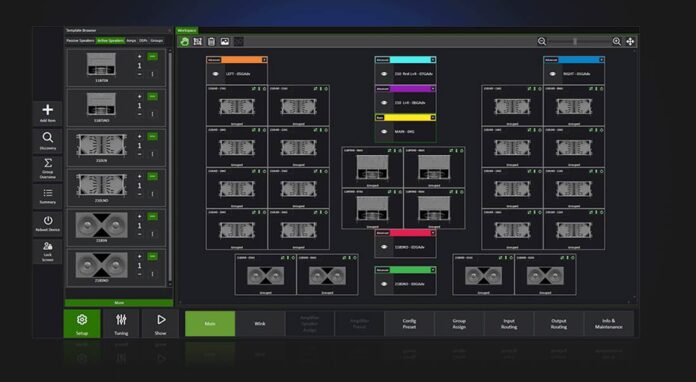This screenshot has height=382, width=696.
Task: Click the four-arrow fit view icon
Action: click(630, 41)
